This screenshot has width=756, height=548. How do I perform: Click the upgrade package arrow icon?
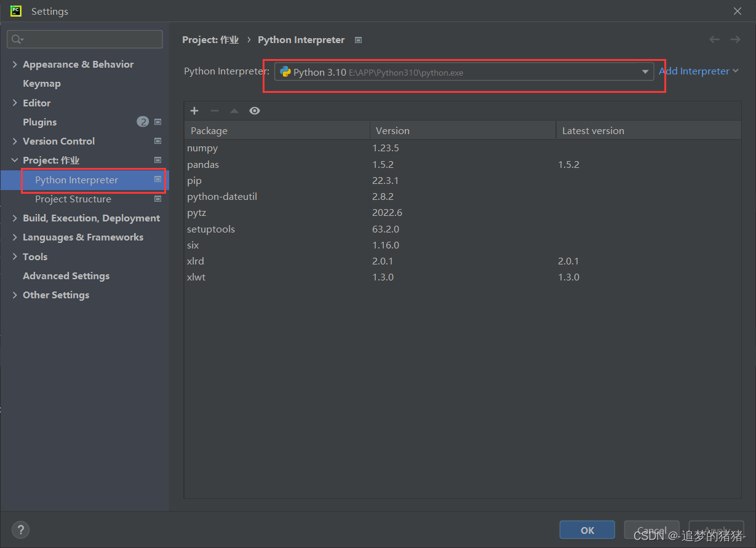234,111
